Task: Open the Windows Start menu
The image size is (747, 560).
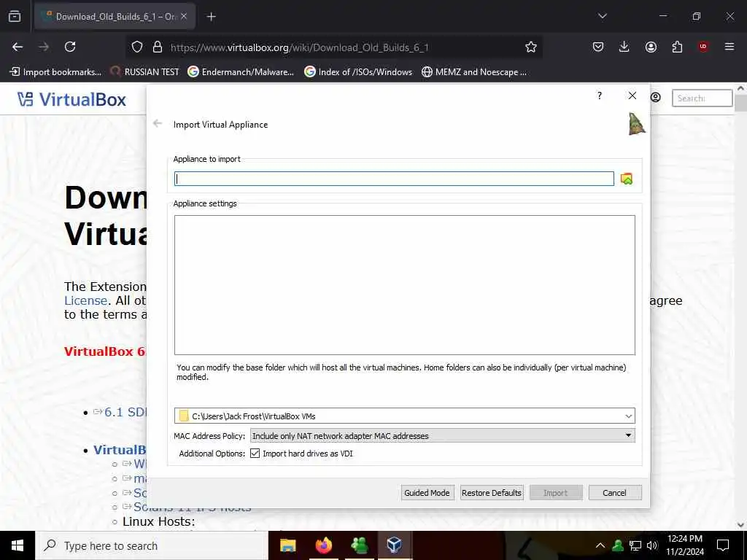Action: [18, 545]
